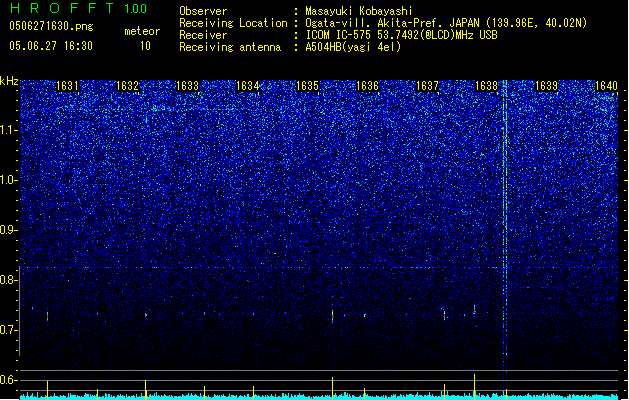The width and height of the screenshot is (629, 400).
Task: Click the version number 1.0.0
Action: (136, 9)
